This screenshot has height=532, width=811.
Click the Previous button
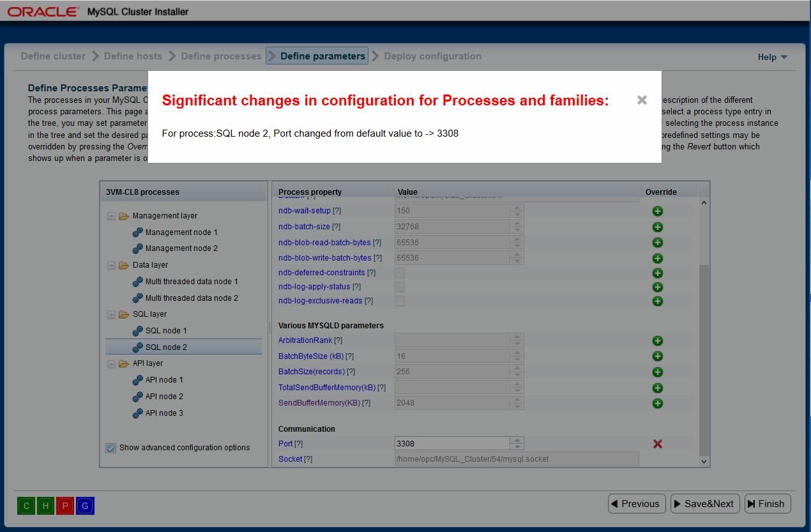(x=637, y=504)
